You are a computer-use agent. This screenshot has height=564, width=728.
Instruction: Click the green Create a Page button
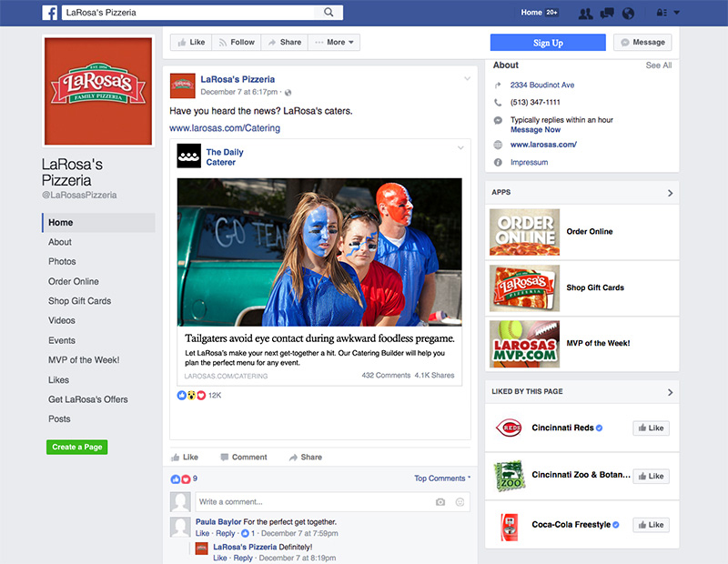77,447
